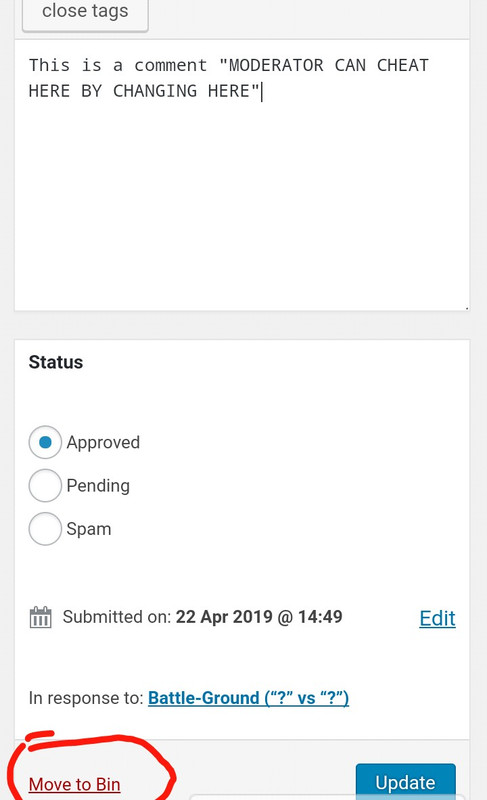Click an empty area of the comment text box

242,204
